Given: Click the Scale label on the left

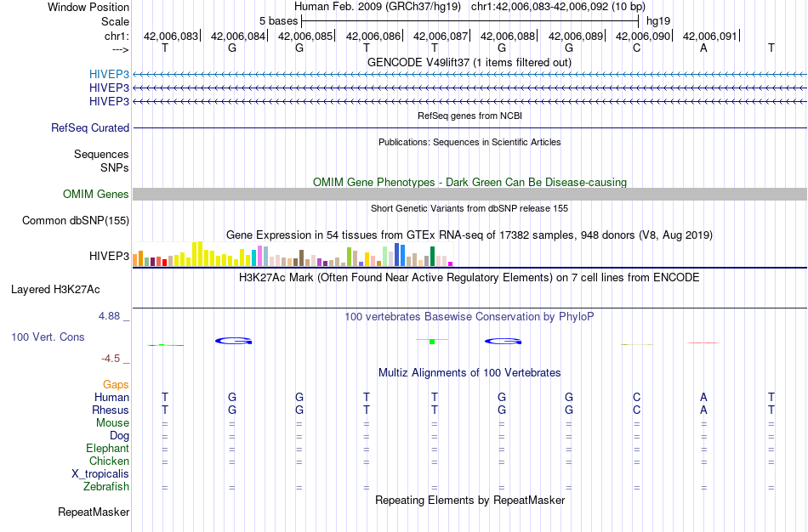Looking at the screenshot, I should click(x=115, y=21).
